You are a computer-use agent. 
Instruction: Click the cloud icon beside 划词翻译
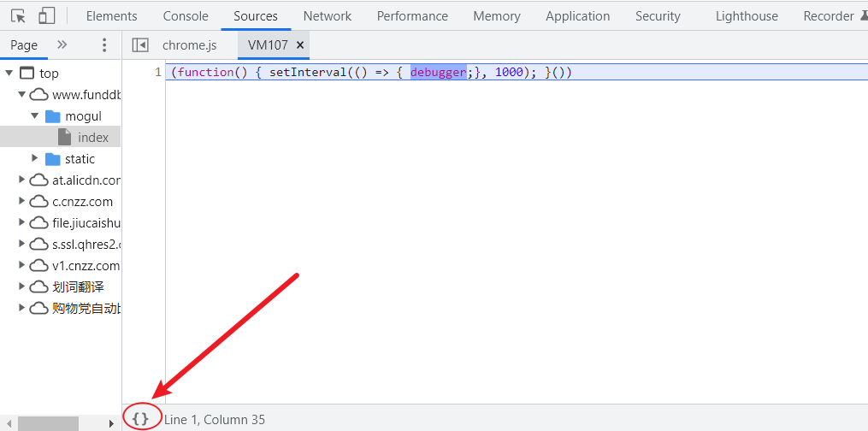tap(38, 286)
